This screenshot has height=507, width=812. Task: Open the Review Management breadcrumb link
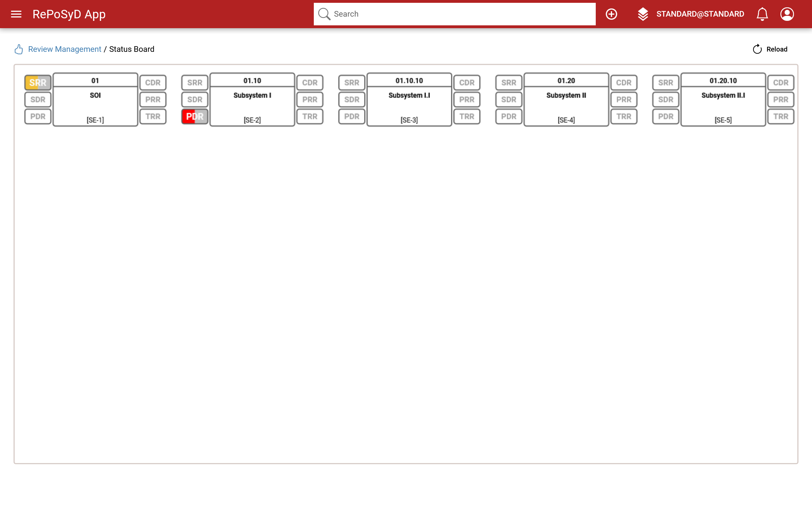(64, 49)
